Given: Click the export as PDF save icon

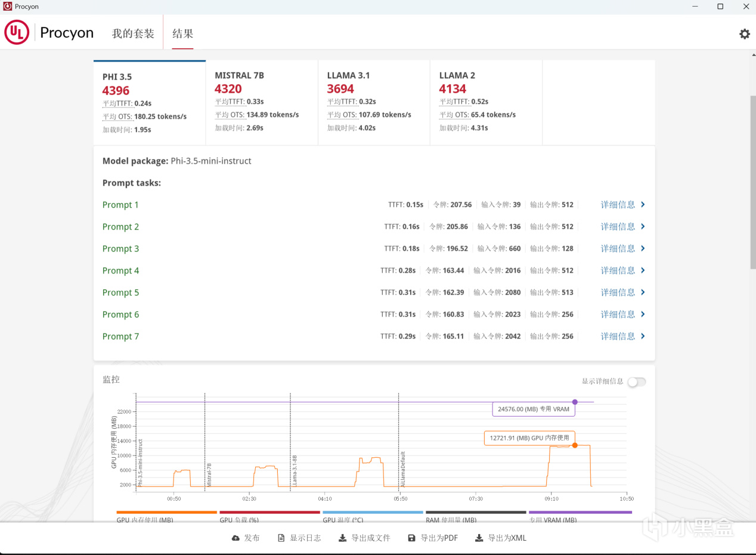Looking at the screenshot, I should (x=411, y=538).
